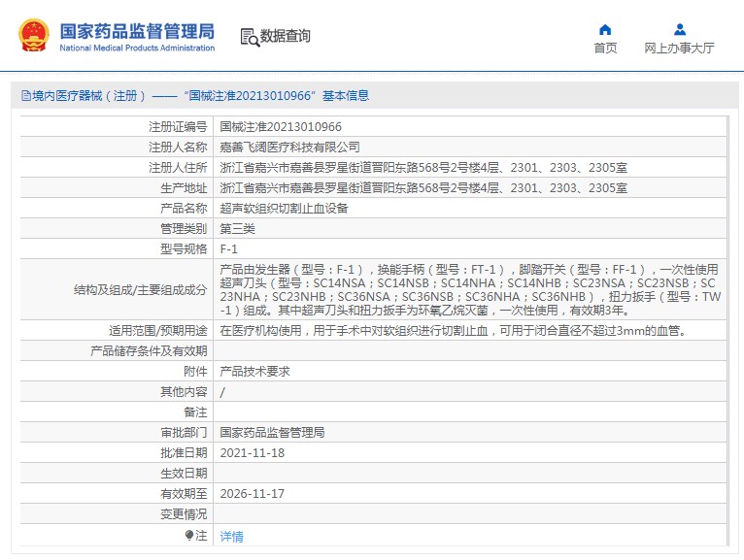Click the 注册人住所 row label

pos(178,167)
